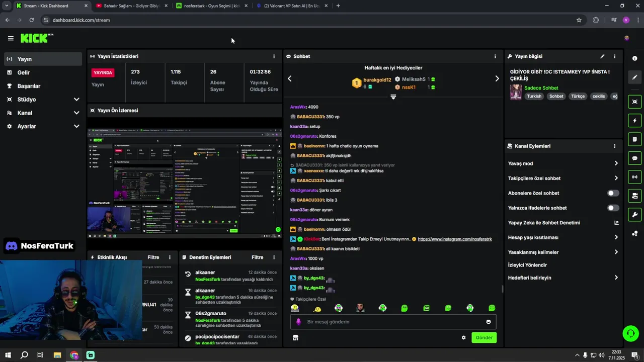Toggle the camera widget icon in the right rail
Screen dimensions: 644x362
click(635, 196)
